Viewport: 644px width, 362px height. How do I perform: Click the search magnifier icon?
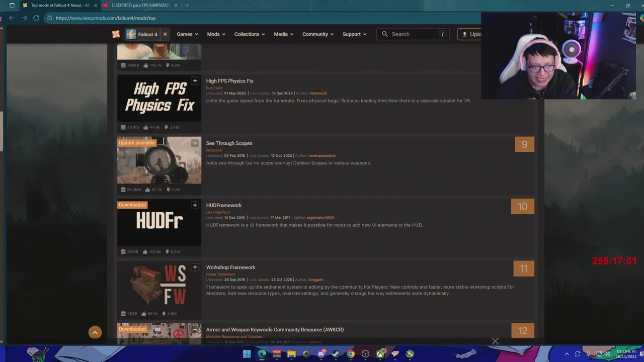[x=385, y=34]
